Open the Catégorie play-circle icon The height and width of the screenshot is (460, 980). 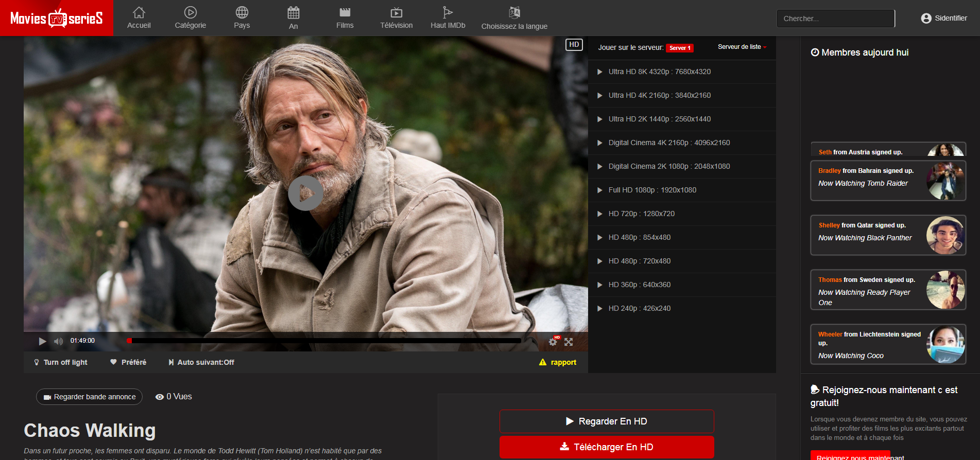tap(191, 12)
